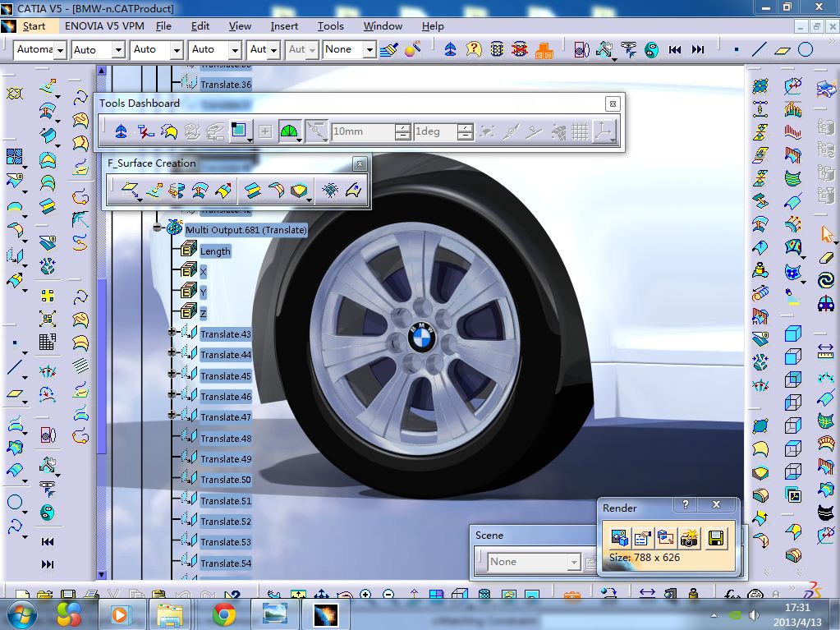This screenshot has height=630, width=840.
Task: Click the render settings sheet icon in Render panel
Action: [642, 537]
